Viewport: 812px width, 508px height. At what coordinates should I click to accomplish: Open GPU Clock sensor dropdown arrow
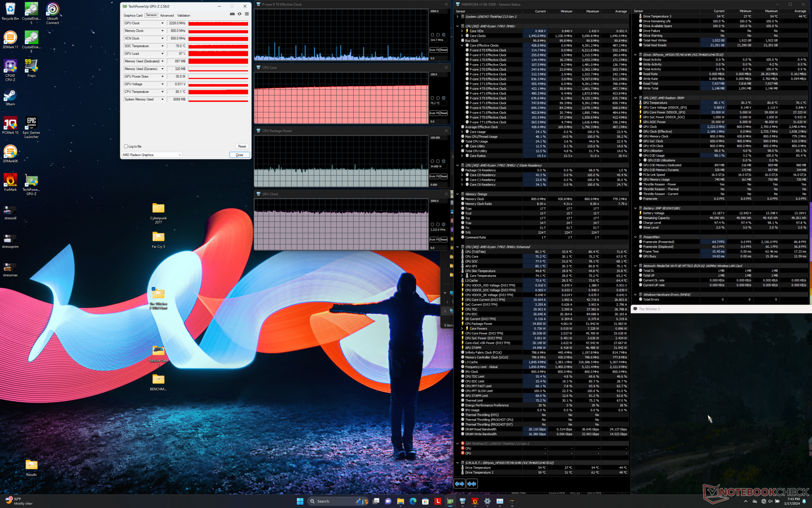tap(162, 23)
